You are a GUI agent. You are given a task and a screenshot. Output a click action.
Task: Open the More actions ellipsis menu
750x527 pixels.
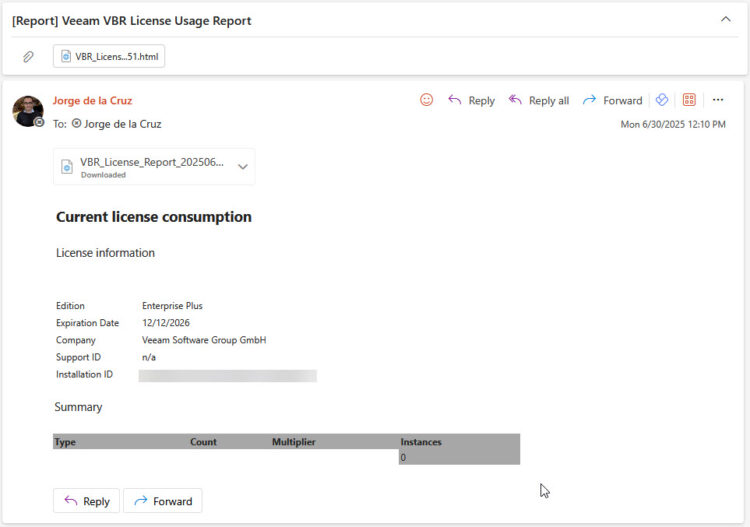(x=718, y=100)
